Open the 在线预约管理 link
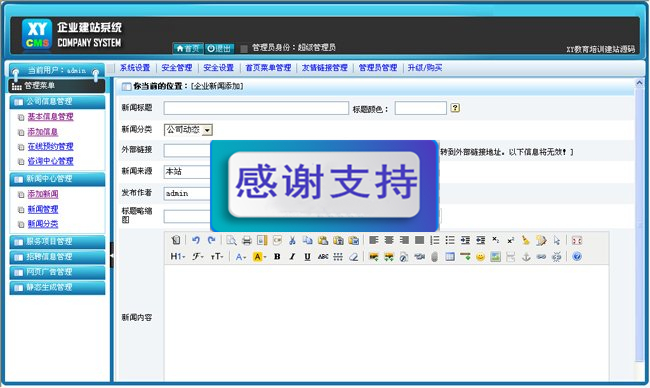Viewport: 650px width, 388px height. [51, 147]
